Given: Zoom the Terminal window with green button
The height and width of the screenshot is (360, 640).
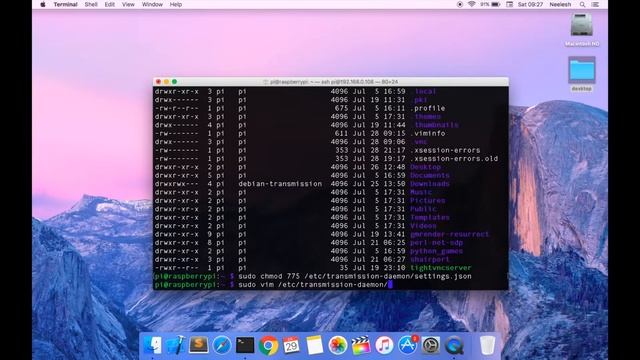Looking at the screenshot, I should pyautogui.click(x=174, y=82).
